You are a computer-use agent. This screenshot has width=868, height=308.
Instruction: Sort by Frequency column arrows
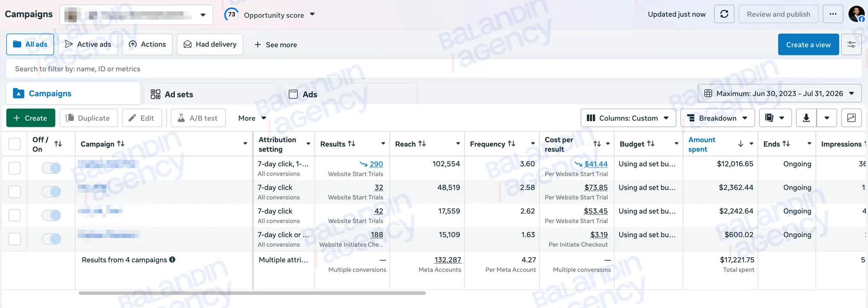point(512,144)
